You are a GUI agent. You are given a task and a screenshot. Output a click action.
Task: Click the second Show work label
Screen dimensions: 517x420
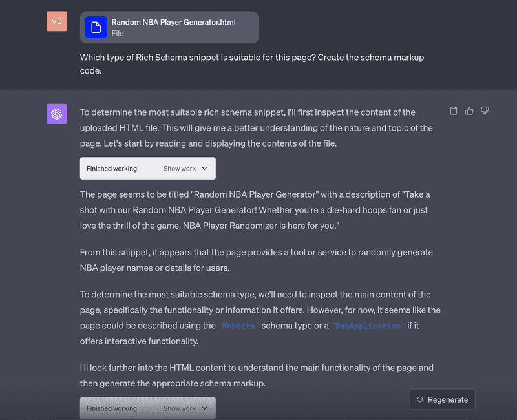[x=180, y=408]
